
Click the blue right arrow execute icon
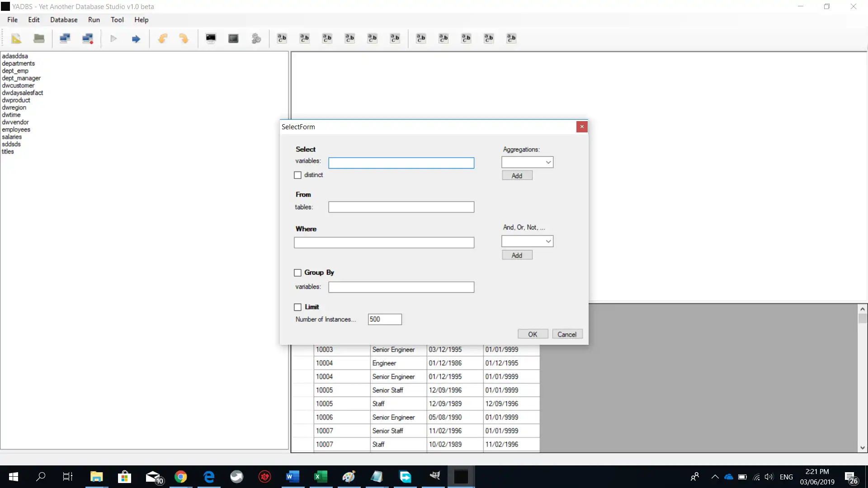point(136,39)
